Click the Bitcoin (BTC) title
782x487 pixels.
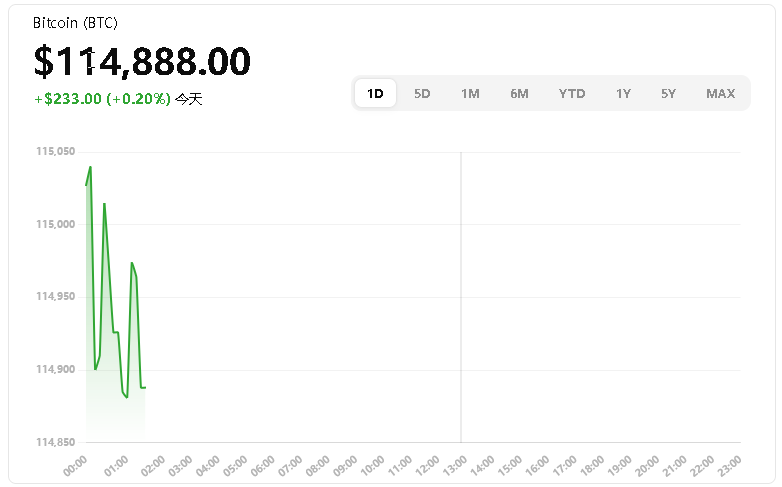coord(75,23)
